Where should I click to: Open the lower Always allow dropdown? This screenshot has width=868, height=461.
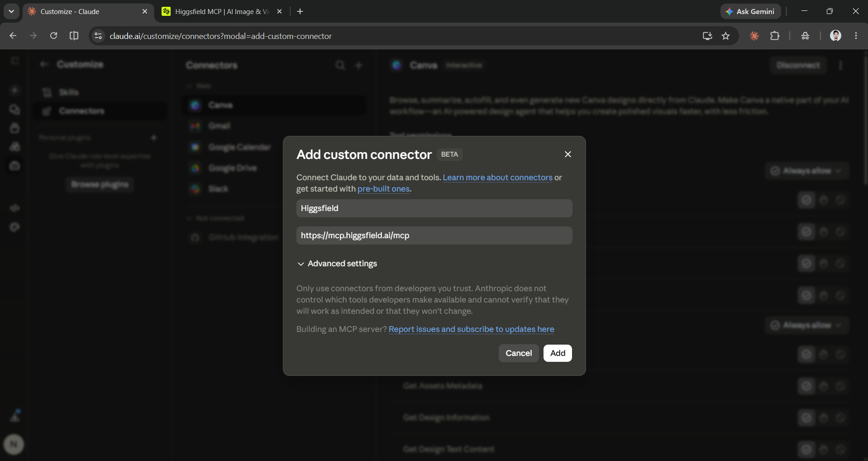pyautogui.click(x=806, y=325)
